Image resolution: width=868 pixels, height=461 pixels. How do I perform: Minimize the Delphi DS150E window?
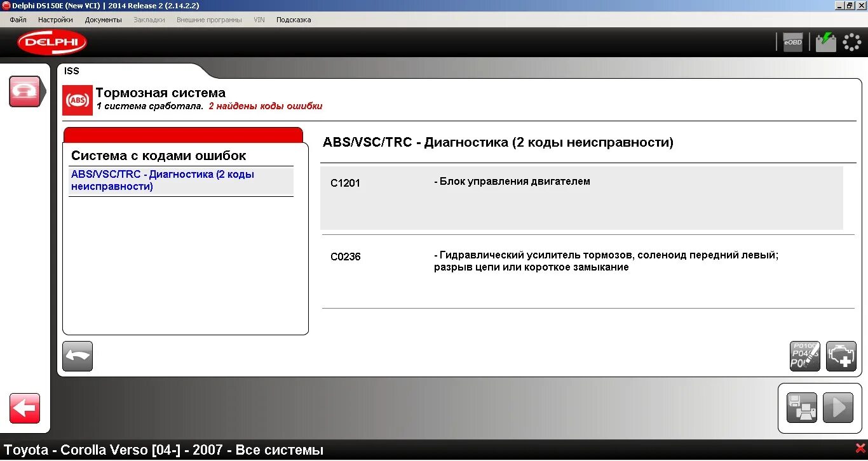pyautogui.click(x=839, y=5)
